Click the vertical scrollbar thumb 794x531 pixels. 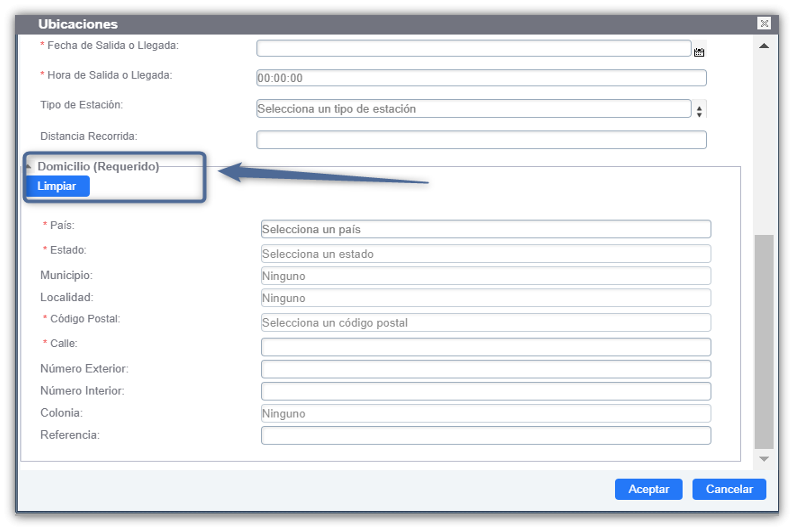coord(764,342)
